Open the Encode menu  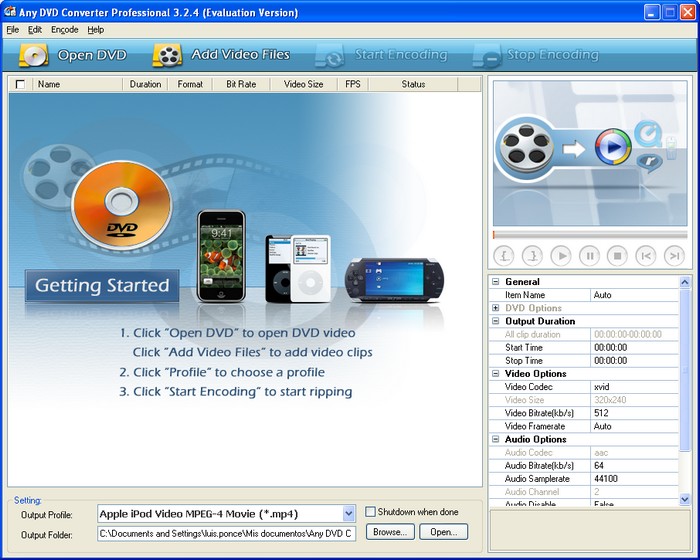point(65,30)
